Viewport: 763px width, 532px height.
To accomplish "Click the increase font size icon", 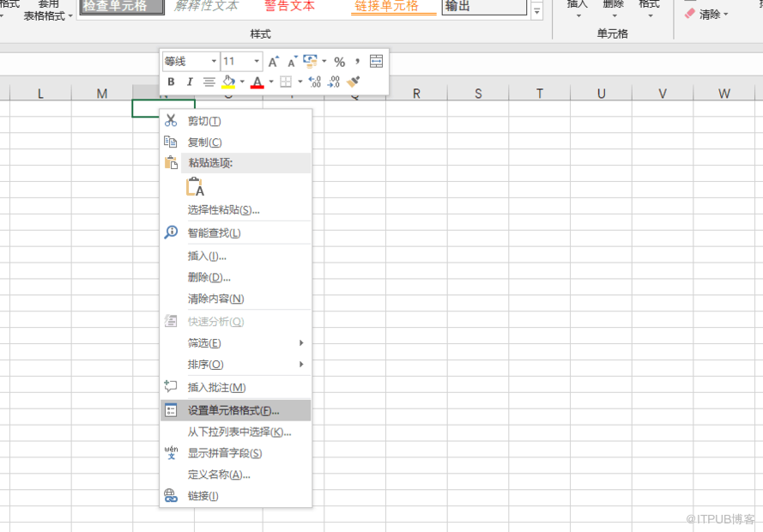I will (x=273, y=62).
